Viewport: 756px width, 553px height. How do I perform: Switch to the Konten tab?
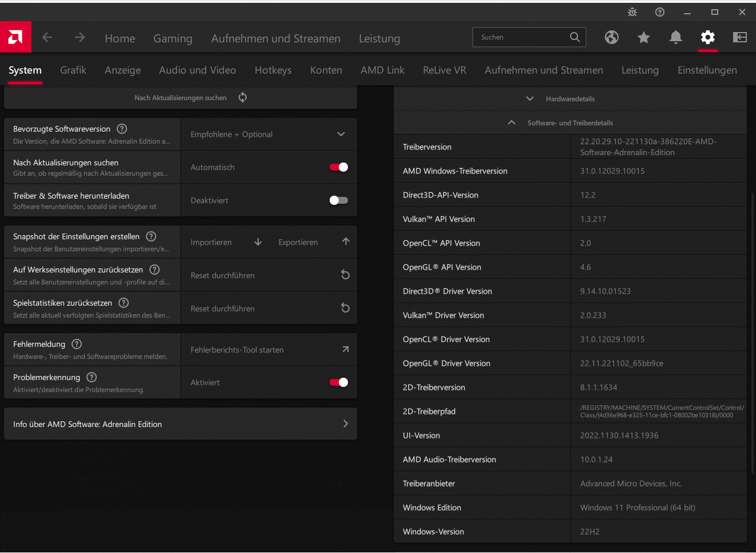326,70
